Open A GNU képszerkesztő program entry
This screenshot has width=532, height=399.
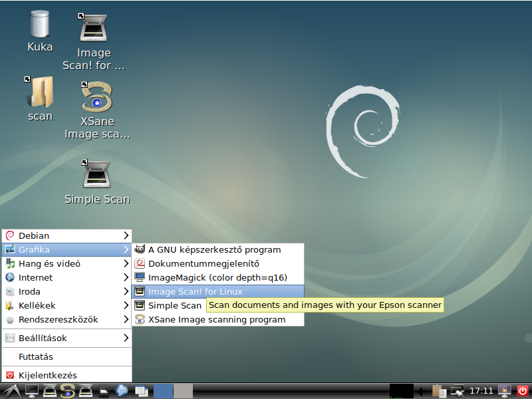tap(217, 250)
